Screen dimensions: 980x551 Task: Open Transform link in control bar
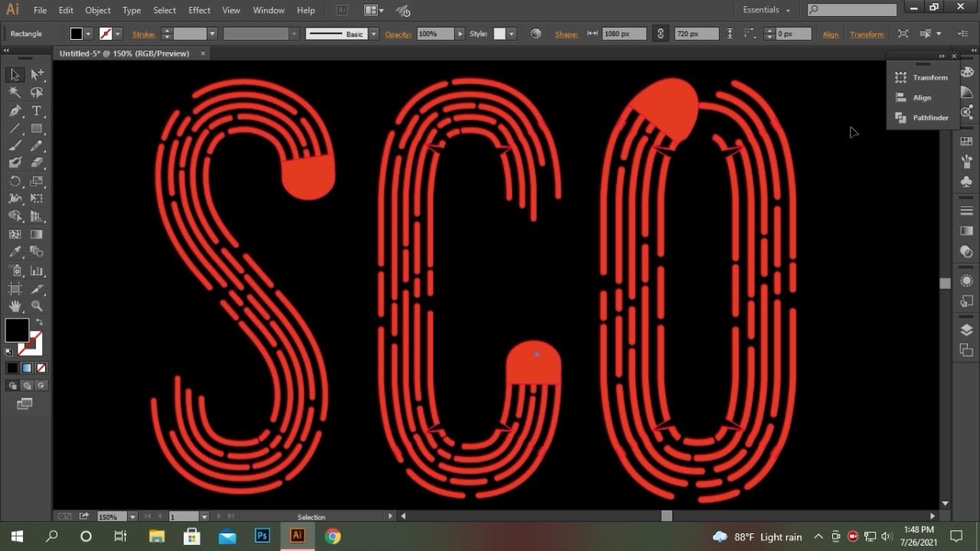pos(867,34)
